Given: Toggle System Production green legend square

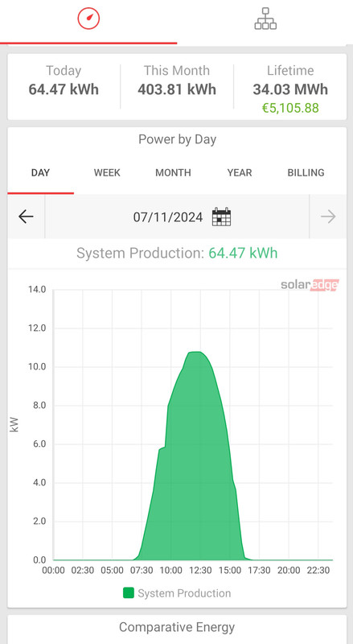Looking at the screenshot, I should [x=129, y=592].
